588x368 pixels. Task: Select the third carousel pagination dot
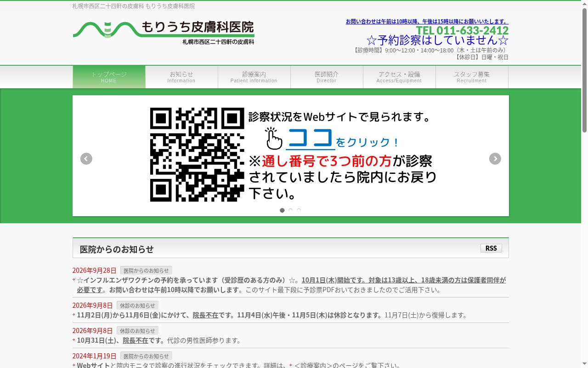pyautogui.click(x=299, y=210)
